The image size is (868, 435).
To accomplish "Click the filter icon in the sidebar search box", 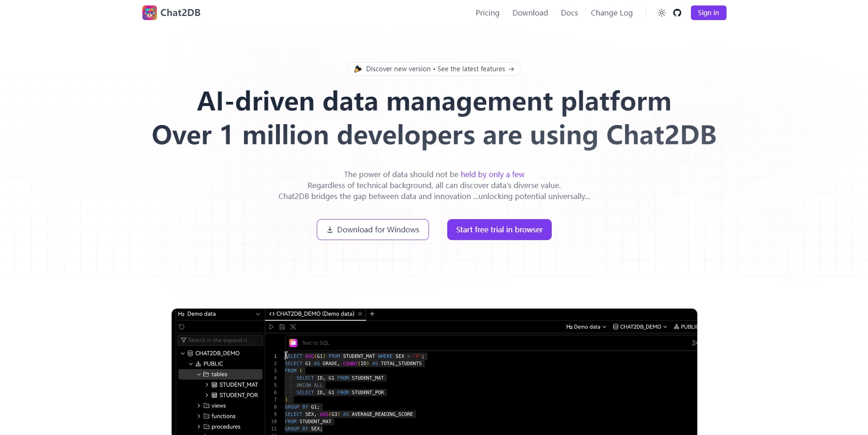I will coord(183,340).
